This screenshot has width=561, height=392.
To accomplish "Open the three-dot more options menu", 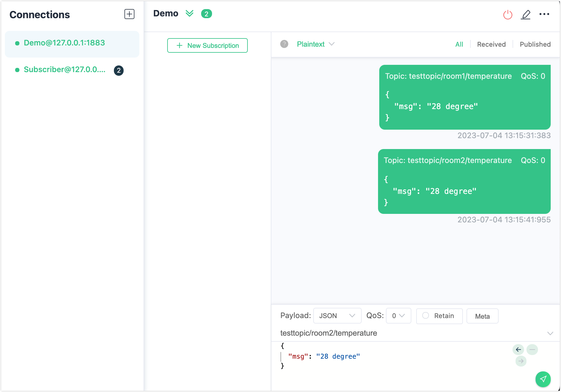I will (x=544, y=14).
